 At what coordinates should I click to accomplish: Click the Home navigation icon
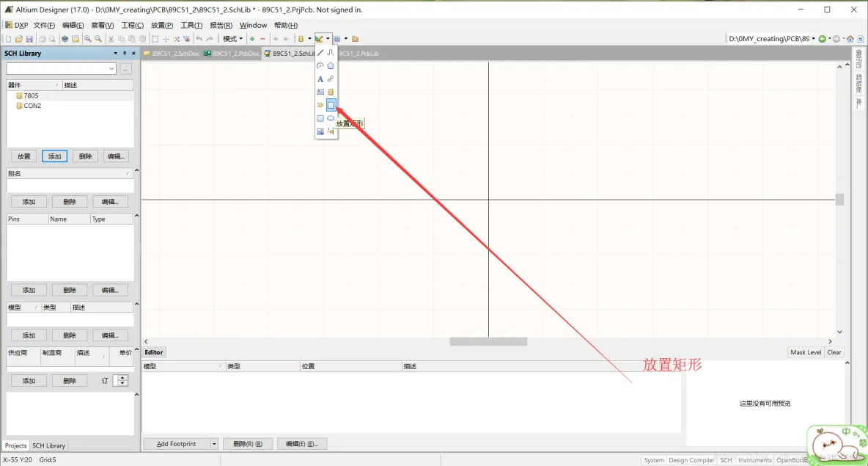(850, 39)
